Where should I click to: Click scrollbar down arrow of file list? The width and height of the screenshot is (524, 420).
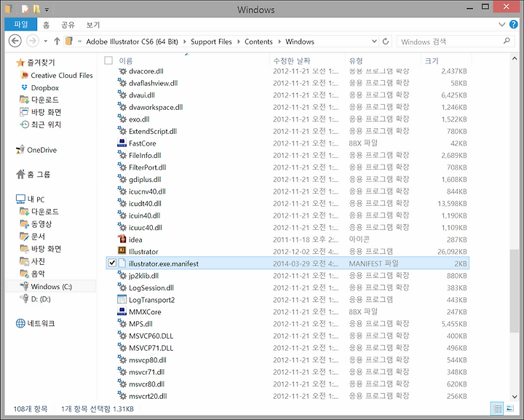pyautogui.click(x=515, y=397)
